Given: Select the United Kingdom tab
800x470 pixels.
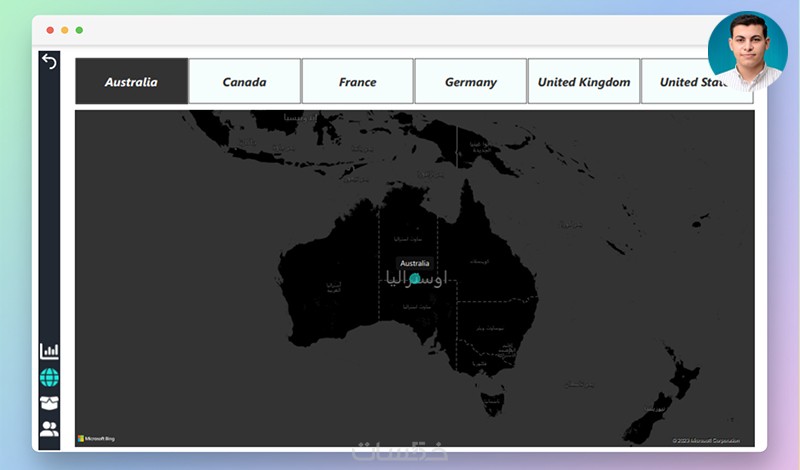Looking at the screenshot, I should tap(584, 81).
